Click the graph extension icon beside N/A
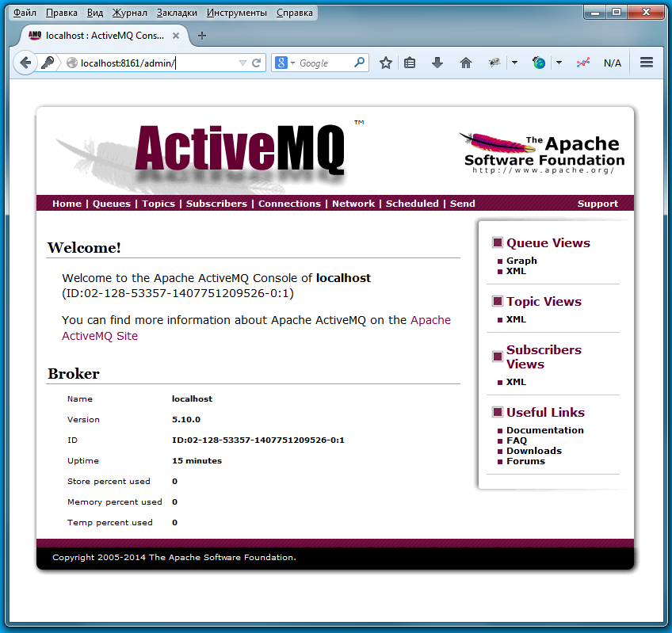672x633 pixels. click(x=583, y=63)
